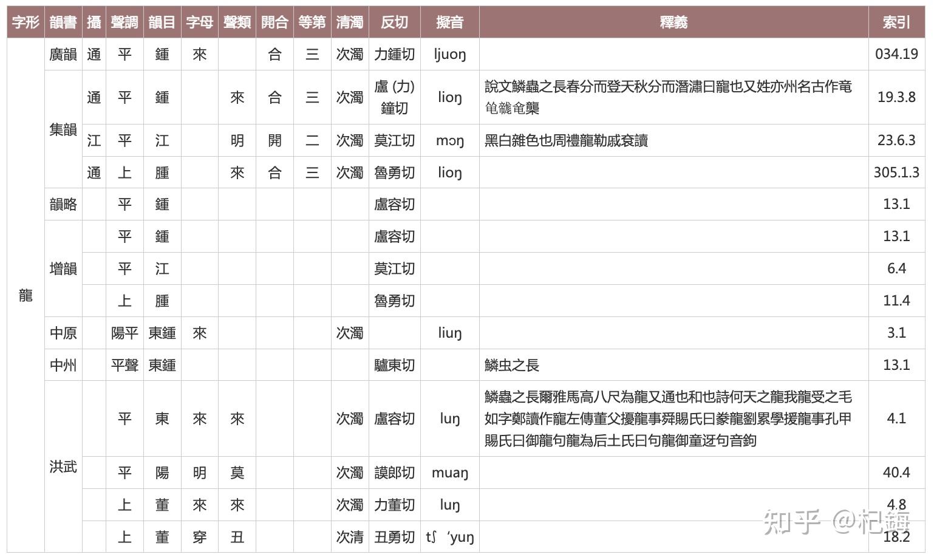Screen dimensions: 934x560
Task: Click the 索引 column header
Action: pos(896,22)
